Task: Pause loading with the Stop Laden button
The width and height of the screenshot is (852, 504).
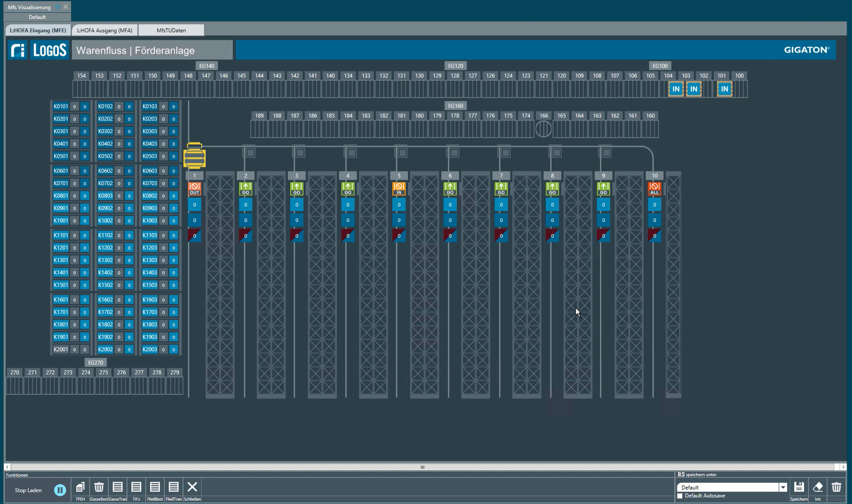Action: click(x=60, y=490)
